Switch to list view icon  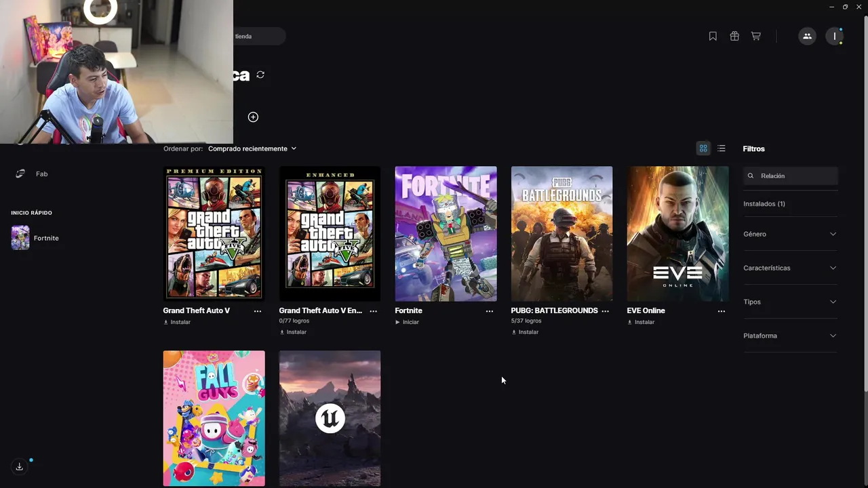point(722,148)
